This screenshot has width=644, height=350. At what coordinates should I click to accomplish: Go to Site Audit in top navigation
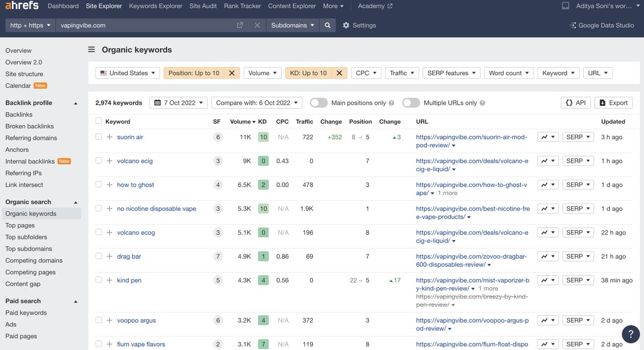pyautogui.click(x=203, y=6)
